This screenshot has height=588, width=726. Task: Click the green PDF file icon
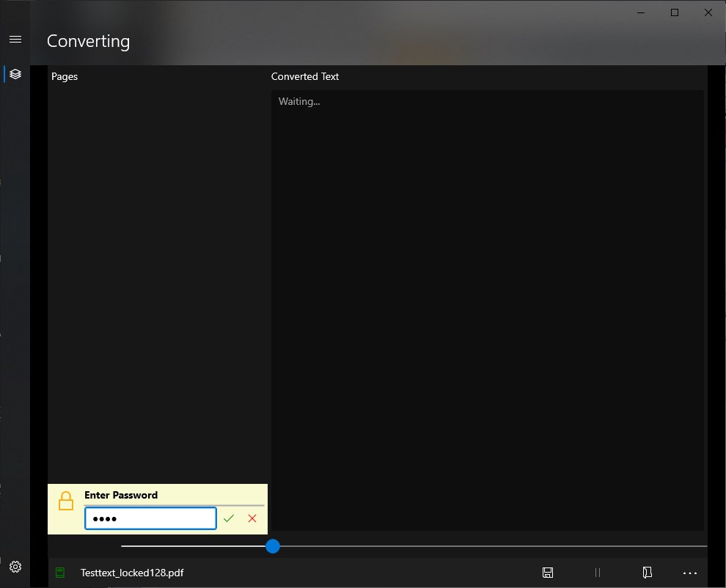click(60, 573)
